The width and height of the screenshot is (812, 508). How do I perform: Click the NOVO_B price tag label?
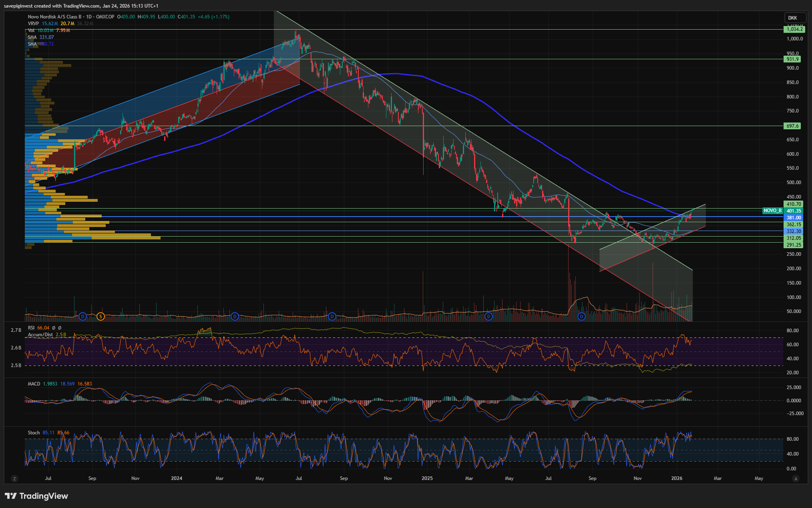pos(772,211)
